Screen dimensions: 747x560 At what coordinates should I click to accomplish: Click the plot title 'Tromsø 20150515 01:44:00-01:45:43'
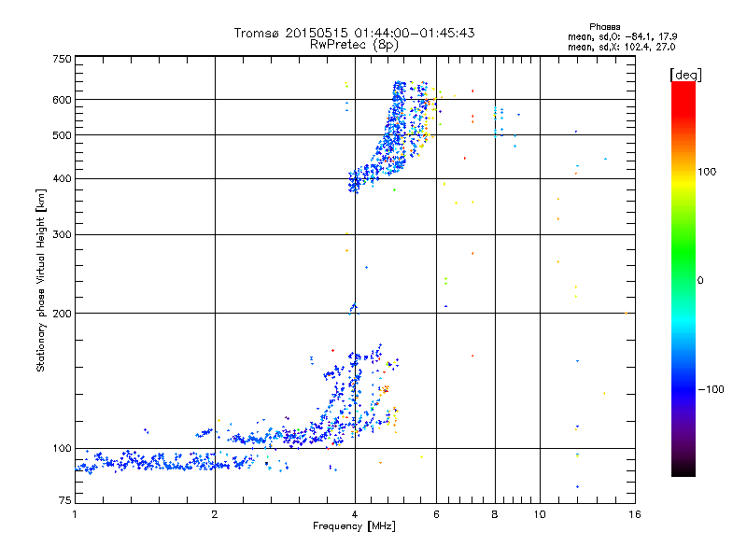click(355, 33)
